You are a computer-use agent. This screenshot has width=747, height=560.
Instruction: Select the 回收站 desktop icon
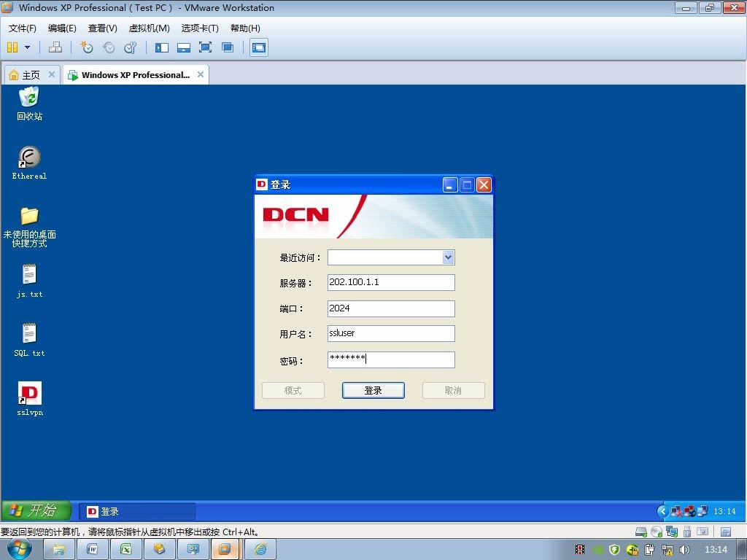[29, 104]
